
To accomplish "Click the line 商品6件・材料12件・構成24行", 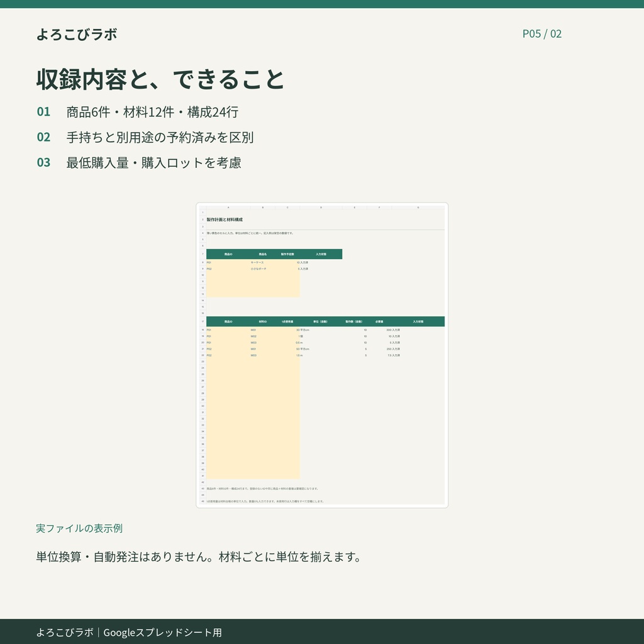I will click(152, 112).
